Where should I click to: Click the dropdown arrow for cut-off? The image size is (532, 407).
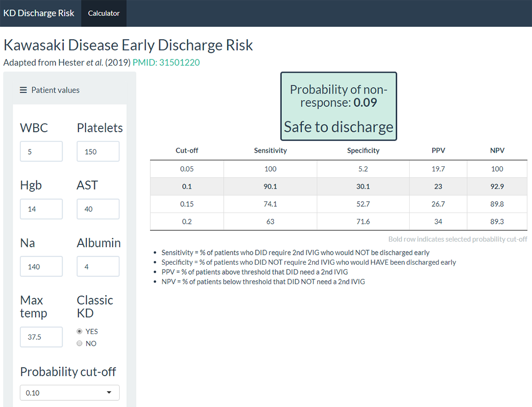109,392
